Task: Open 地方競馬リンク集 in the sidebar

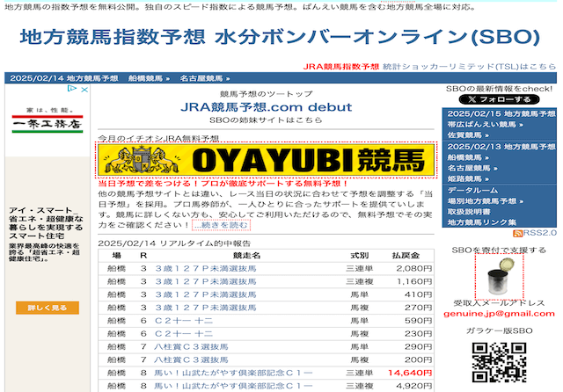Action: (482, 222)
